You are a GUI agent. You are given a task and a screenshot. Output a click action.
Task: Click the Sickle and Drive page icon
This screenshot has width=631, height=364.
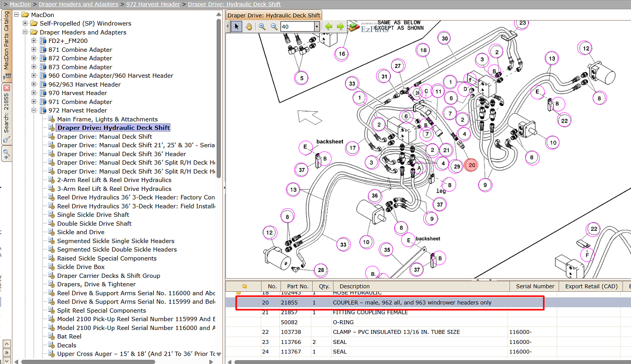click(52, 232)
